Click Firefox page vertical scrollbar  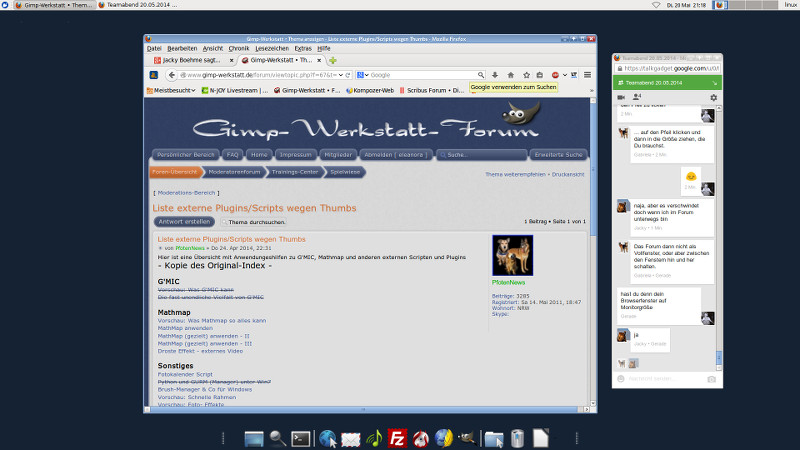click(x=593, y=168)
